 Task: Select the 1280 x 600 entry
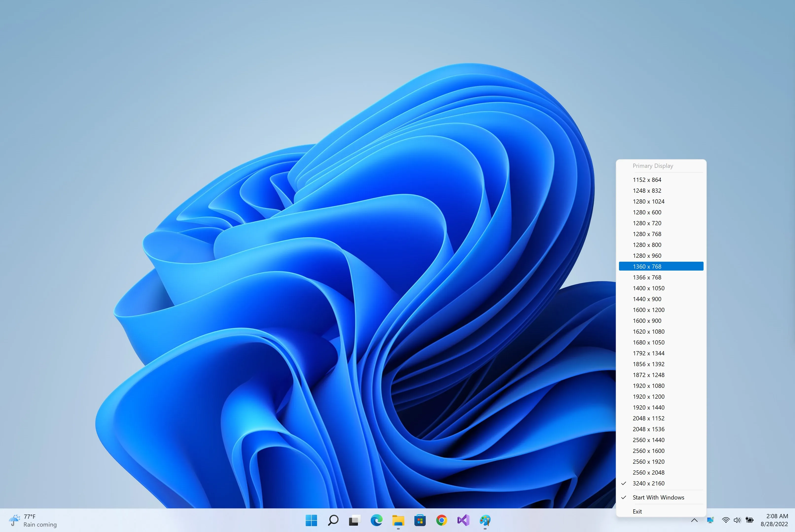661,212
